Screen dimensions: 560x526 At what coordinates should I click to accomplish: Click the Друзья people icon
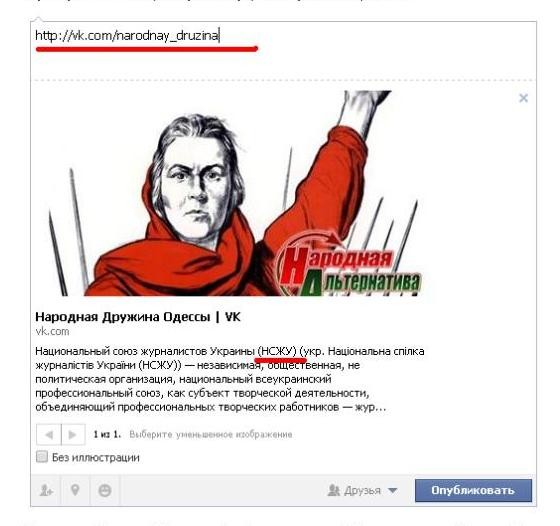click(x=334, y=490)
